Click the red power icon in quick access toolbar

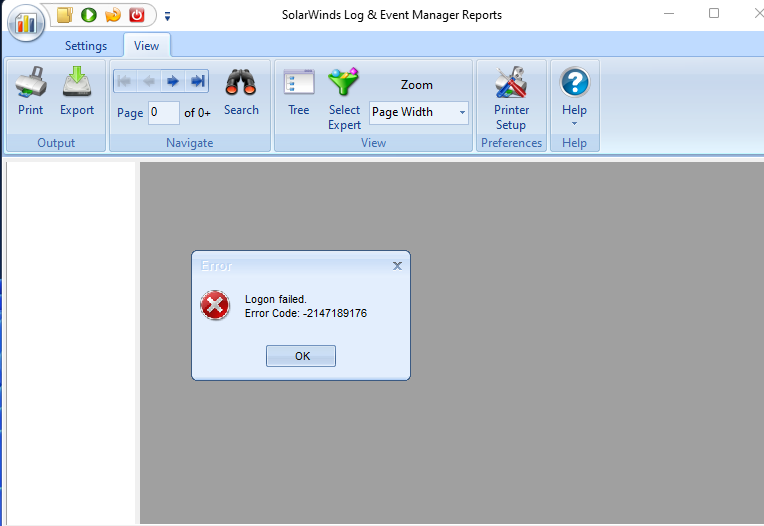[137, 15]
